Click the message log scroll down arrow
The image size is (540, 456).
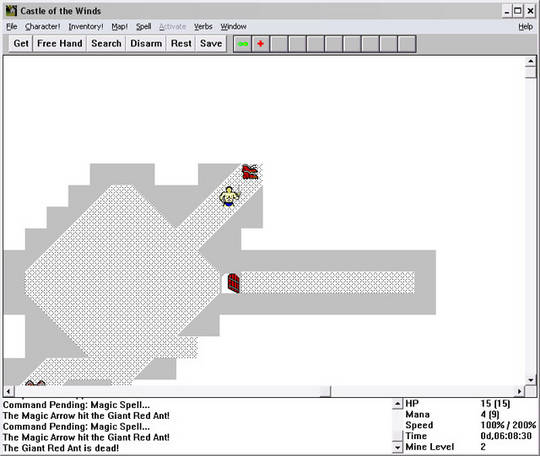(397, 447)
